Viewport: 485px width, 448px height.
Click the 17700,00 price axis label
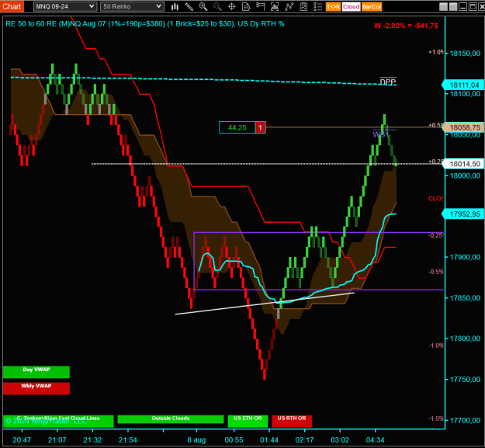465,420
